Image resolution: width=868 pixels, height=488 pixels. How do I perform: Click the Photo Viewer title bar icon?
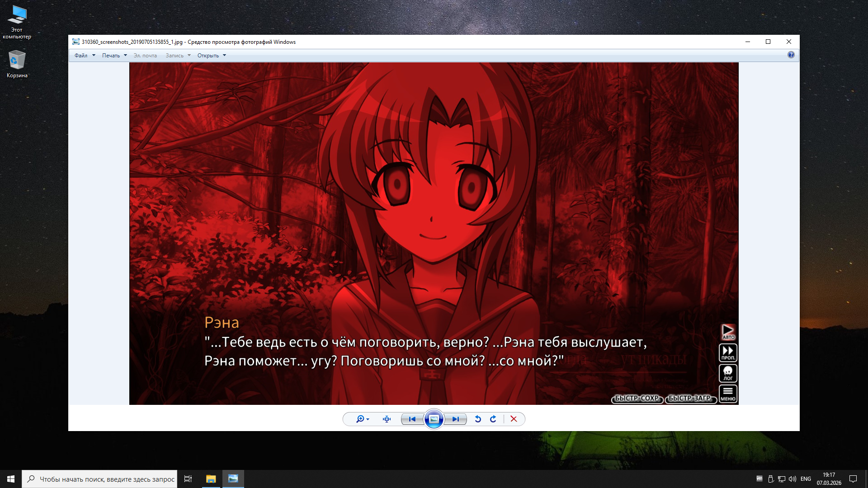76,42
